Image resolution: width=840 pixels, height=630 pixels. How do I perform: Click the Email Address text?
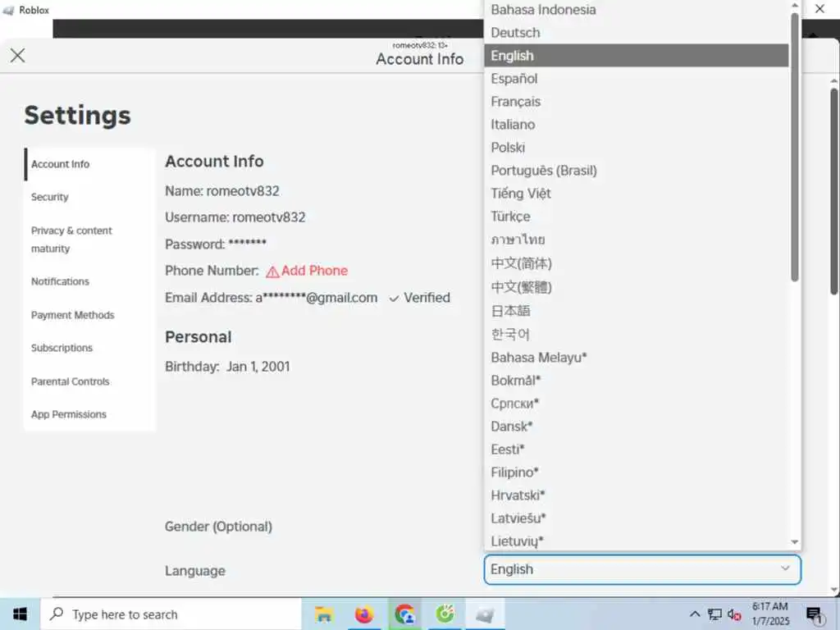271,298
